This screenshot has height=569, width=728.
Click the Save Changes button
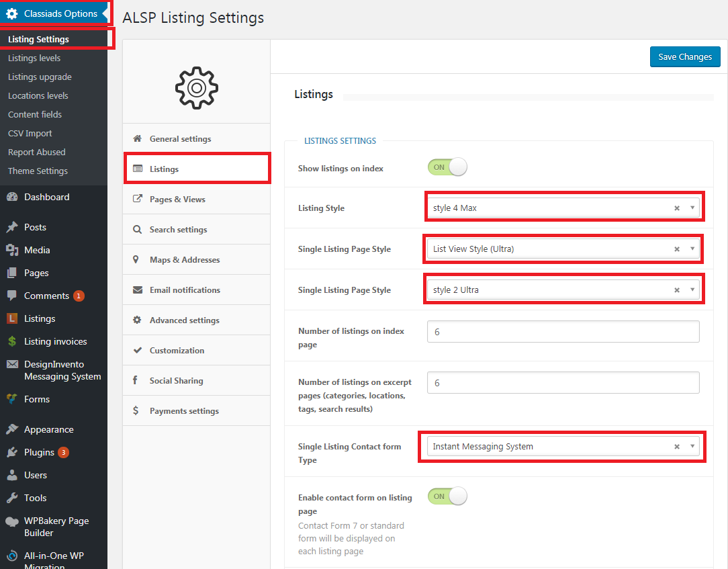(685, 56)
